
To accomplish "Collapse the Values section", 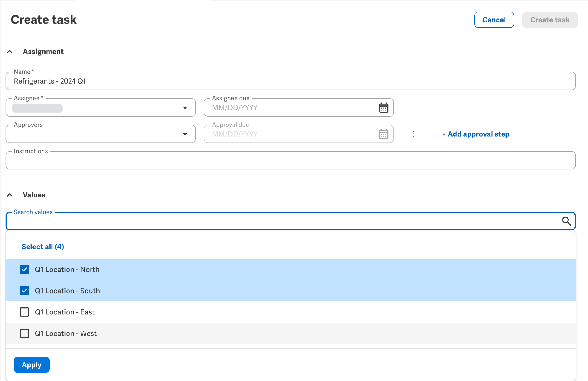I will 10,195.
